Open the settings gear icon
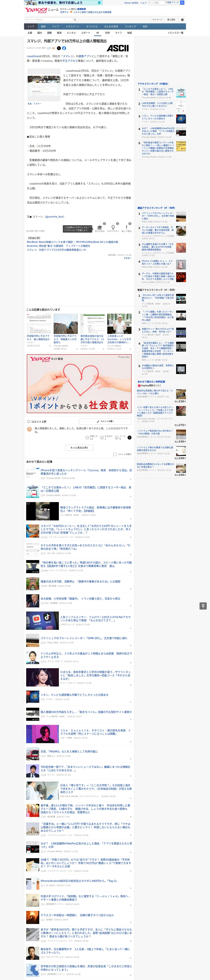210x980 pixels. tap(182, 20)
